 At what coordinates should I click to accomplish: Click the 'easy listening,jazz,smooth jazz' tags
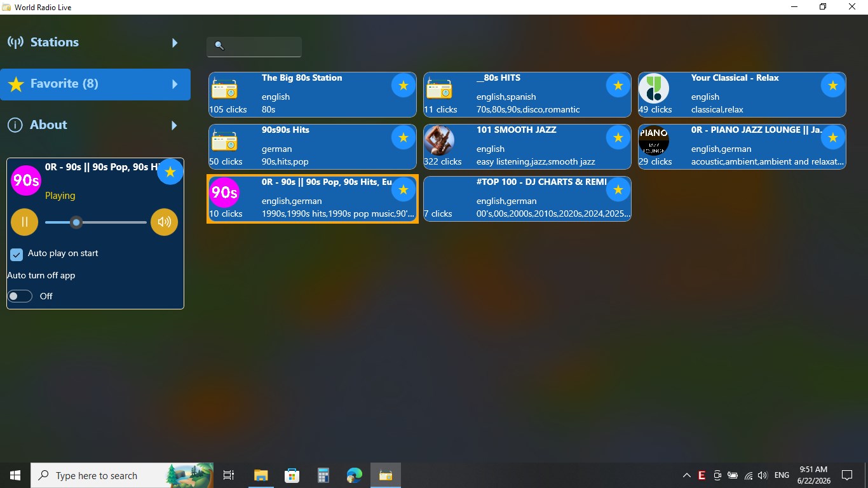click(536, 161)
